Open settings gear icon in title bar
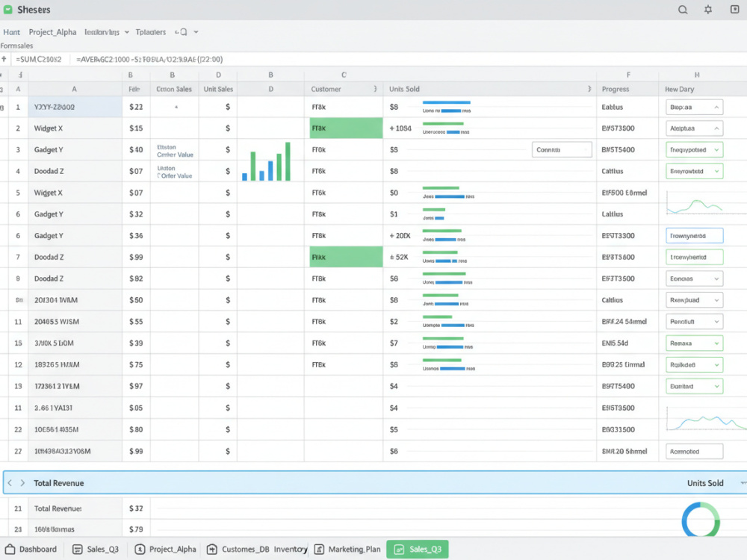Screen dimensions: 747x560 click(708, 10)
